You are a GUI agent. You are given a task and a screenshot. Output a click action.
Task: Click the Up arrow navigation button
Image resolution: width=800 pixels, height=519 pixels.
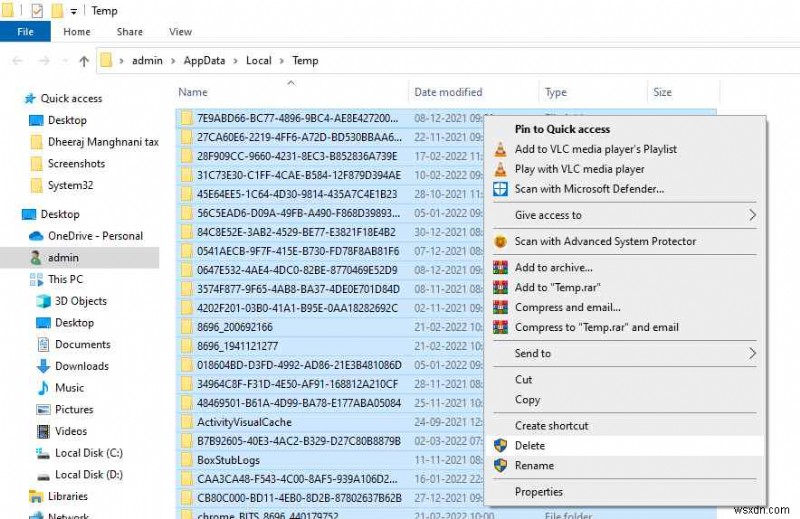pos(84,61)
